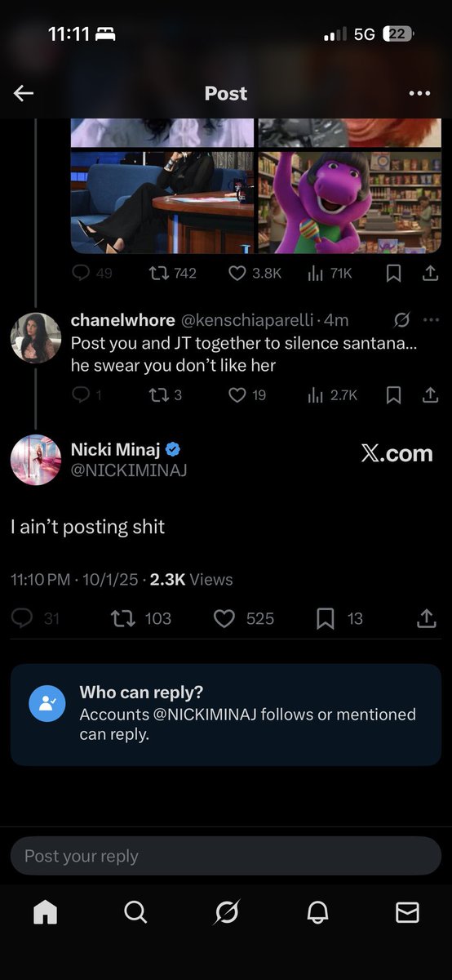Tap the back arrow icon
This screenshot has width=452, height=980.
pyautogui.click(x=24, y=93)
